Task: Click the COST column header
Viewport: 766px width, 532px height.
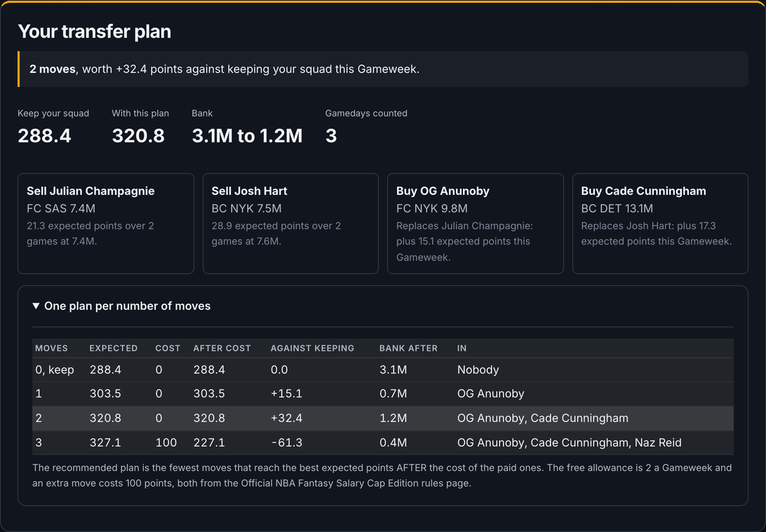Action: (x=168, y=348)
